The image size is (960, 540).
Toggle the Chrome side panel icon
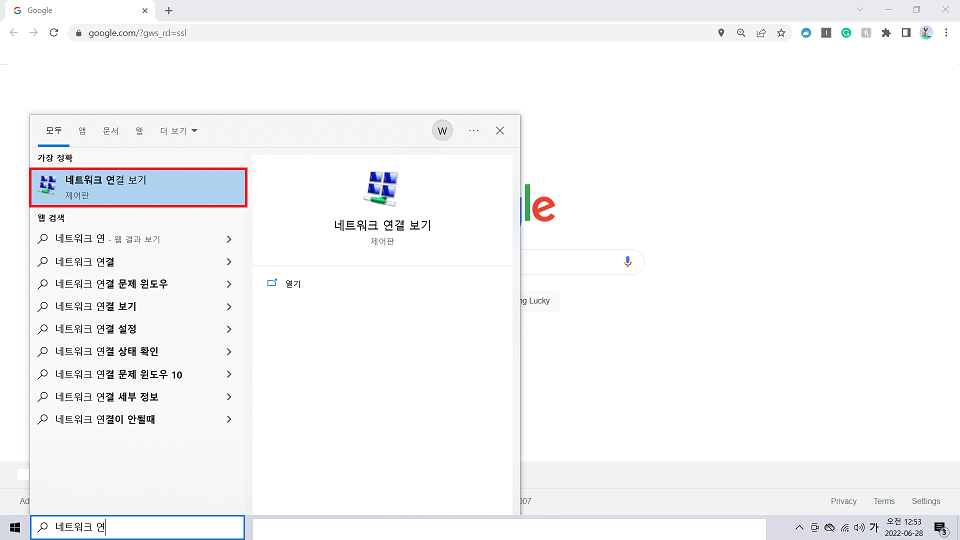click(x=906, y=33)
